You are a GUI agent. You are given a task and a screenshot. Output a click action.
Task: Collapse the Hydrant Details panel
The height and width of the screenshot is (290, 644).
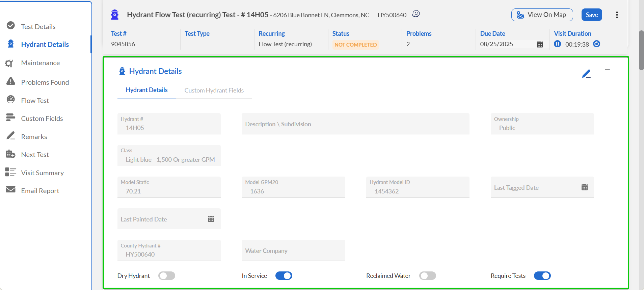607,70
